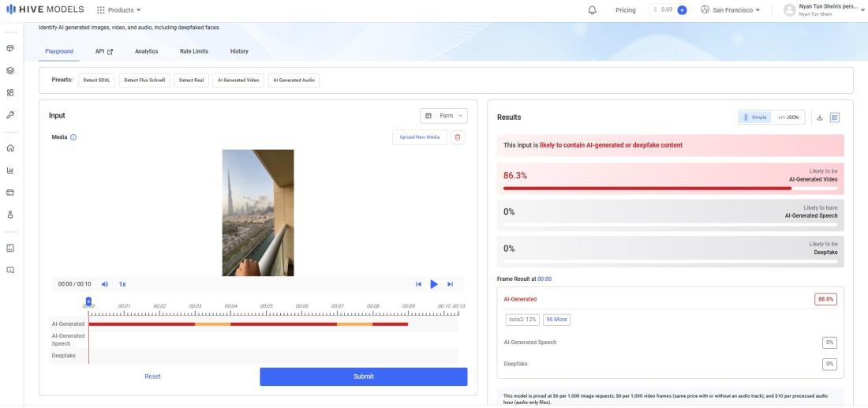This screenshot has width=868, height=408.
Task: Play the uploaded video
Action: [434, 284]
